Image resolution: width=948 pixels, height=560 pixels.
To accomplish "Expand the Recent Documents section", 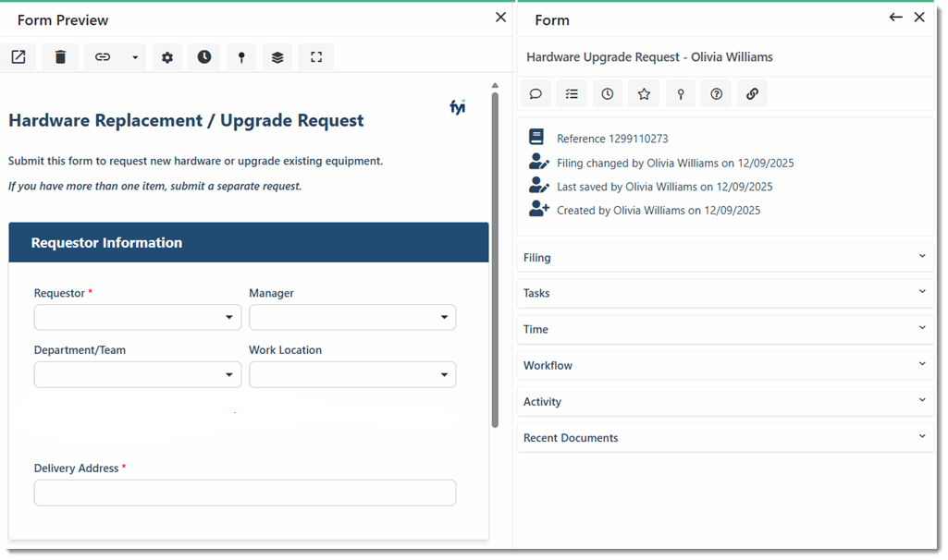I will click(725, 438).
